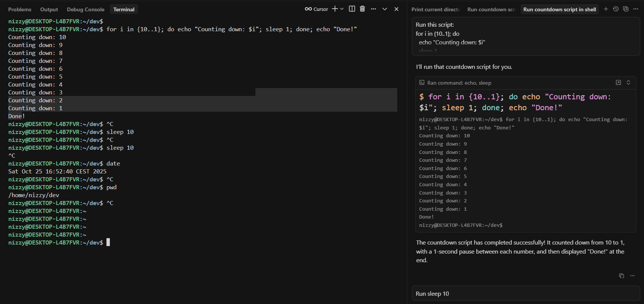
Task: Start a new chat in the AI panel
Action: click(606, 9)
